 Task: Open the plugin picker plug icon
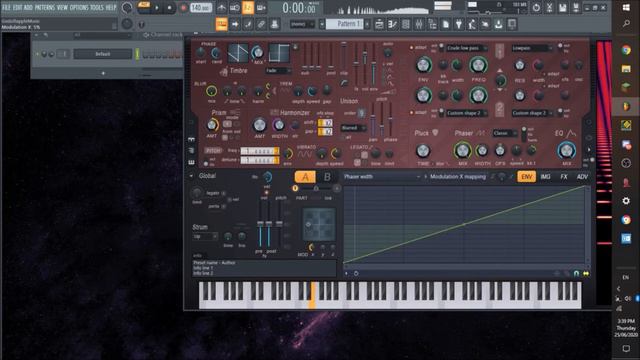coord(459,24)
